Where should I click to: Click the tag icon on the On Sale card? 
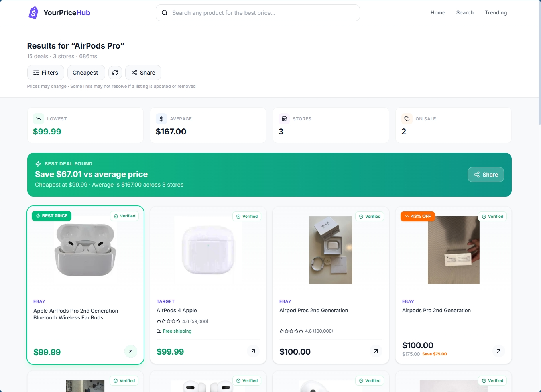point(407,118)
